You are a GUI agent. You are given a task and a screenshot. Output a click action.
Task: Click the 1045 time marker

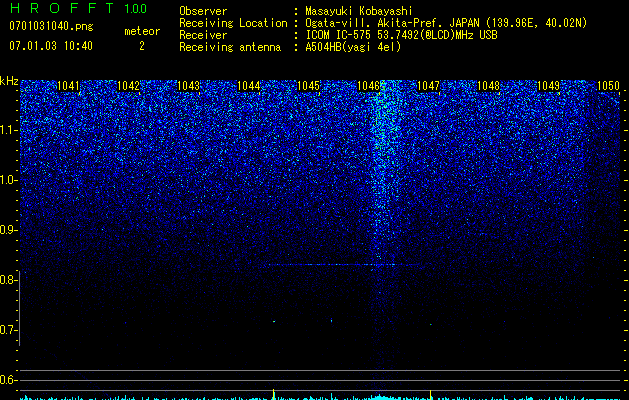coord(308,86)
